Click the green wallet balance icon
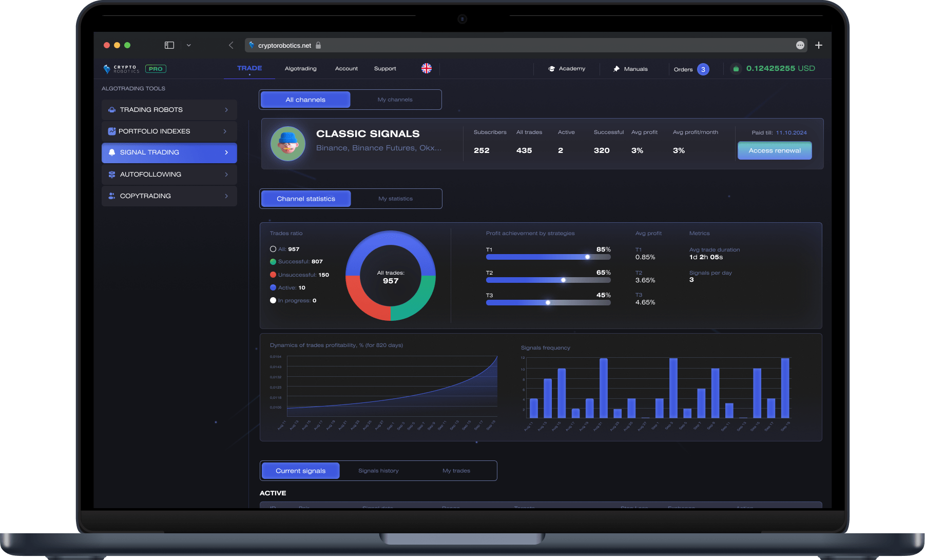The height and width of the screenshot is (560, 925). click(736, 69)
